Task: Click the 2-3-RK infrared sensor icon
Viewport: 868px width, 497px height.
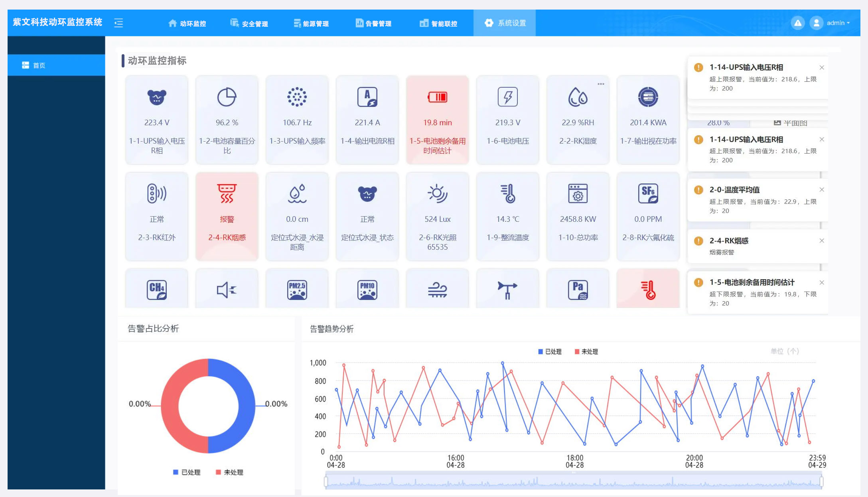Action: pos(156,193)
